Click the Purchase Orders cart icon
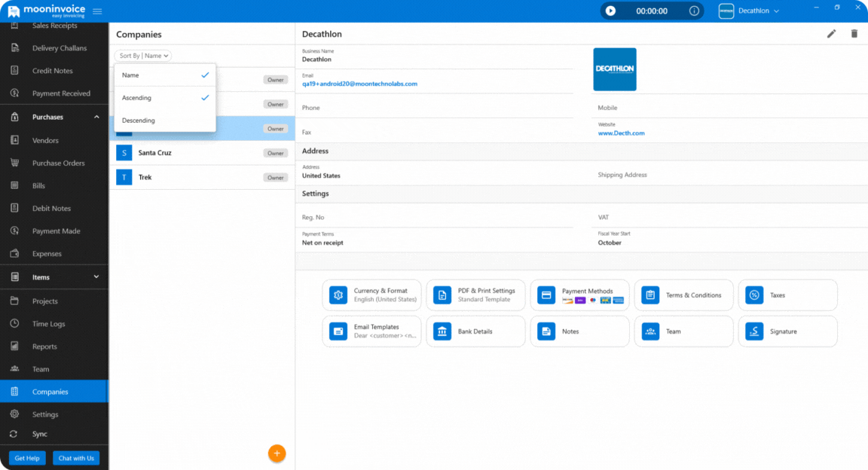The width and height of the screenshot is (868, 470). click(x=14, y=163)
